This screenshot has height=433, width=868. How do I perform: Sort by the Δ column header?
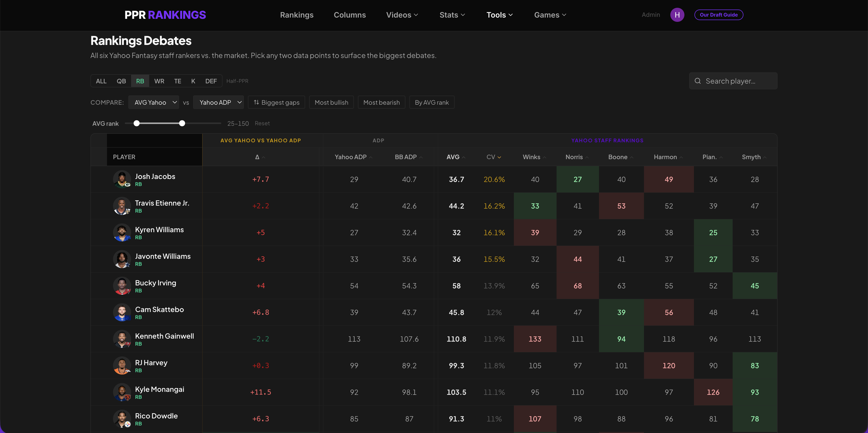[x=260, y=157]
